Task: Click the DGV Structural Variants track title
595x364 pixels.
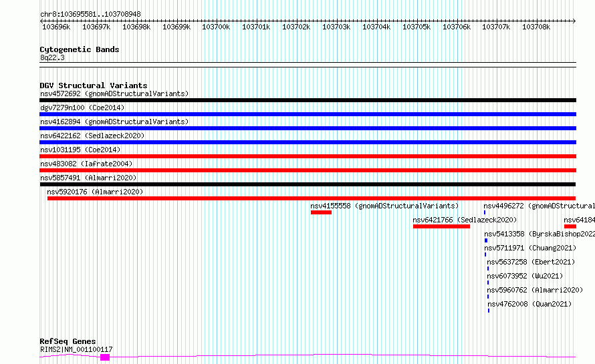Action: click(94, 85)
